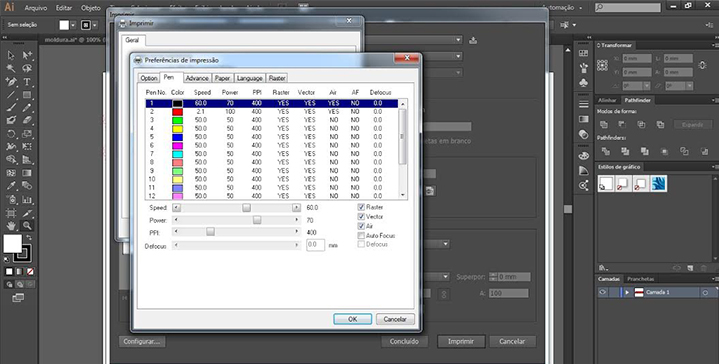
Task: Click the Power slider thumb
Action: tap(257, 220)
